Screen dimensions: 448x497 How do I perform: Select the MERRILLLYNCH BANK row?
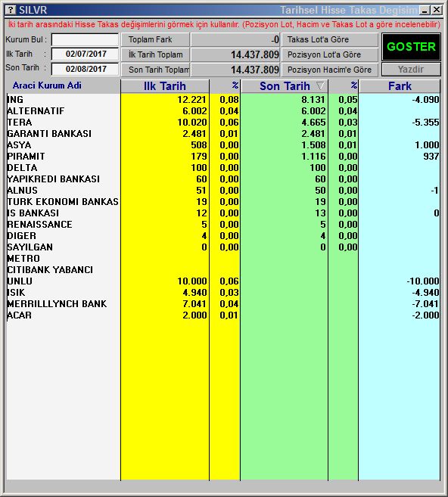click(x=223, y=303)
